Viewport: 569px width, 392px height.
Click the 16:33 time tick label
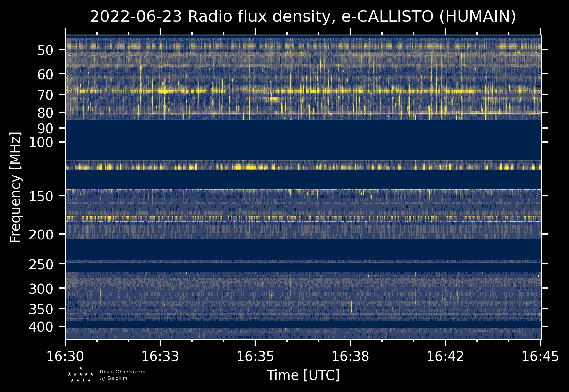(160, 356)
